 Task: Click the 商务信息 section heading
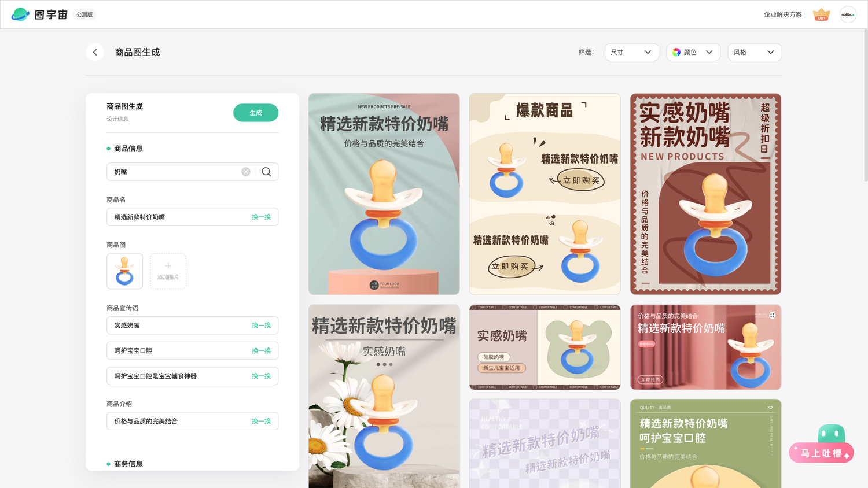coord(128,464)
